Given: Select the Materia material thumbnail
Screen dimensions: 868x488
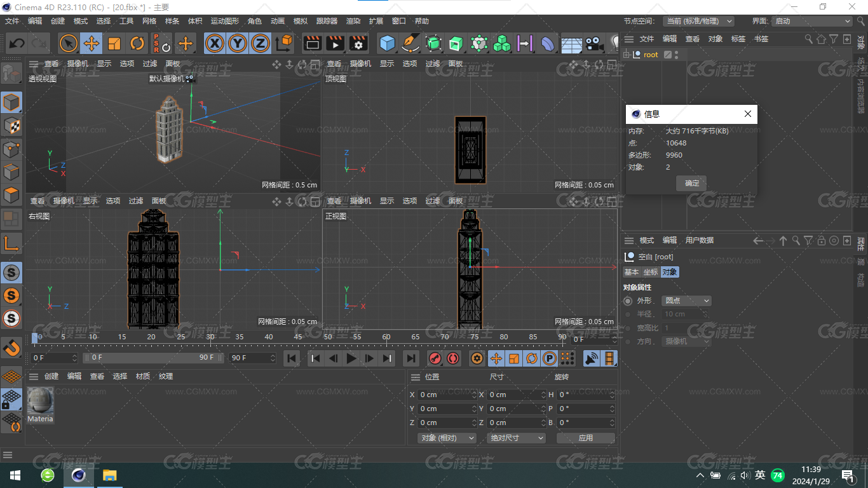Looking at the screenshot, I should tap(40, 401).
